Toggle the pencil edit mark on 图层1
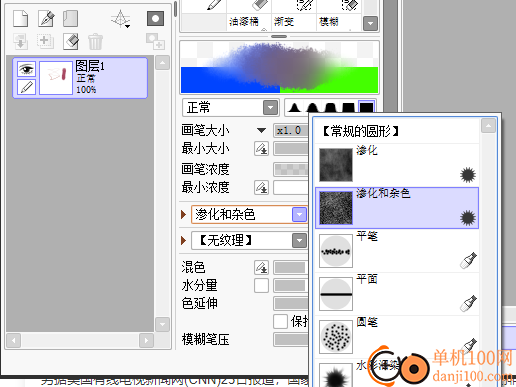The height and width of the screenshot is (387, 516). [x=26, y=87]
